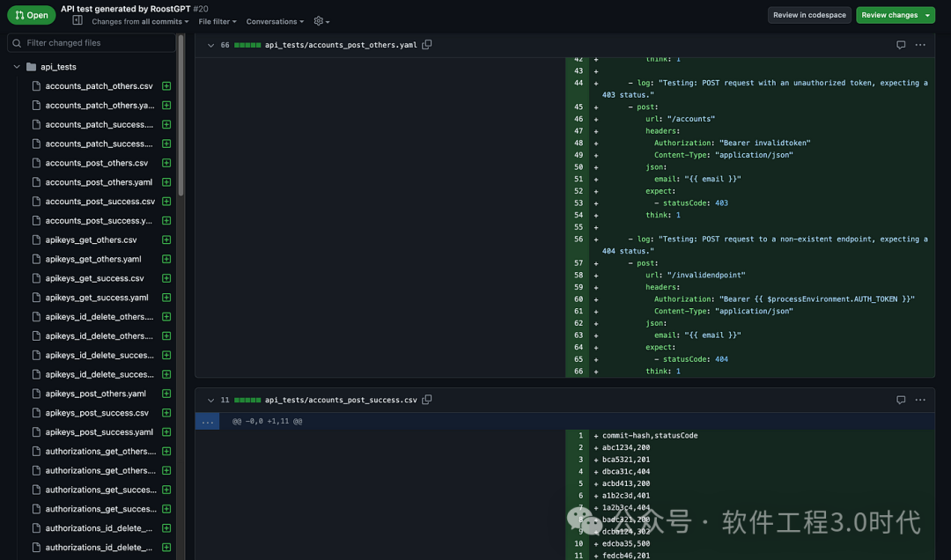Click Review in codespace button
The width and height of the screenshot is (951, 560).
click(x=809, y=15)
